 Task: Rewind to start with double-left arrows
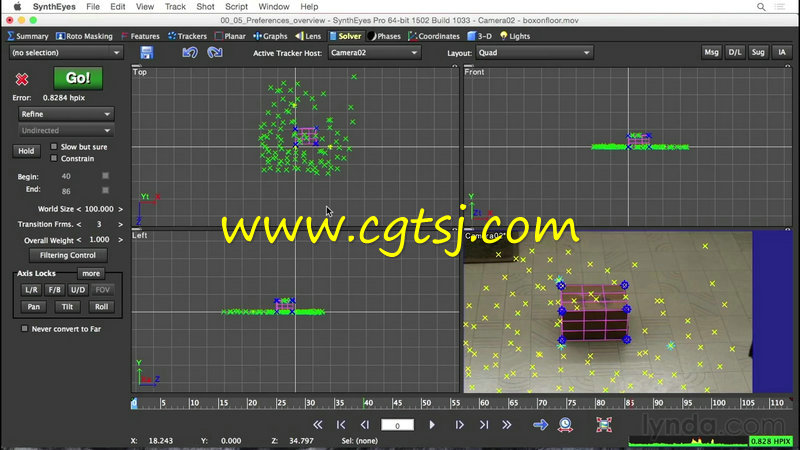[x=317, y=424]
